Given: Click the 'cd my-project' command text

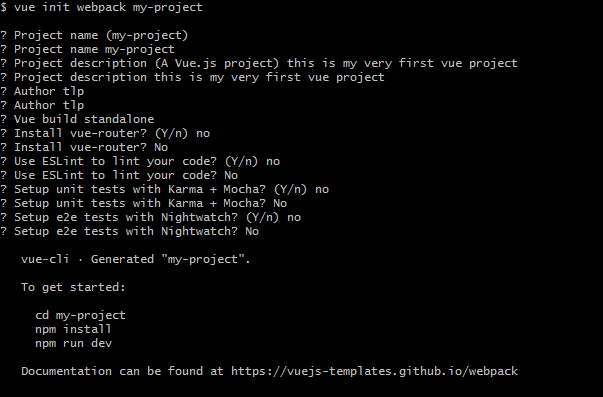Looking at the screenshot, I should [x=80, y=315].
